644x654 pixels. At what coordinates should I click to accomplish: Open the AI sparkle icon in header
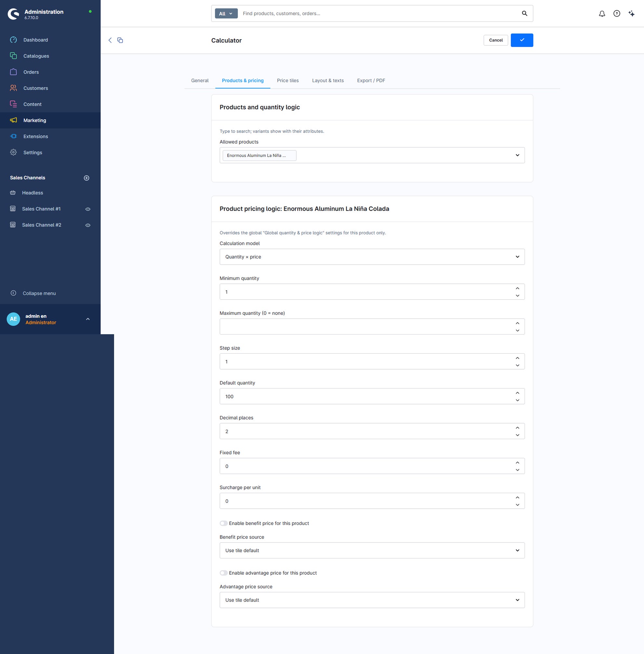[631, 14]
